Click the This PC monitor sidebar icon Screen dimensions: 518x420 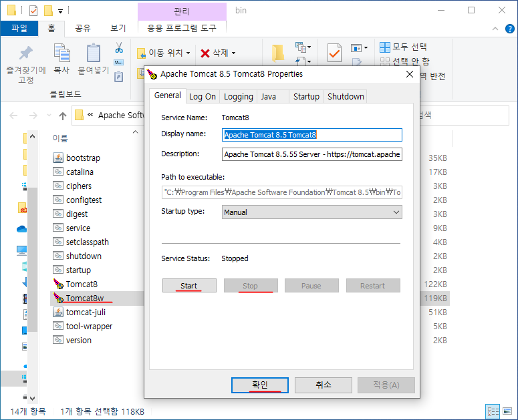[x=22, y=250]
